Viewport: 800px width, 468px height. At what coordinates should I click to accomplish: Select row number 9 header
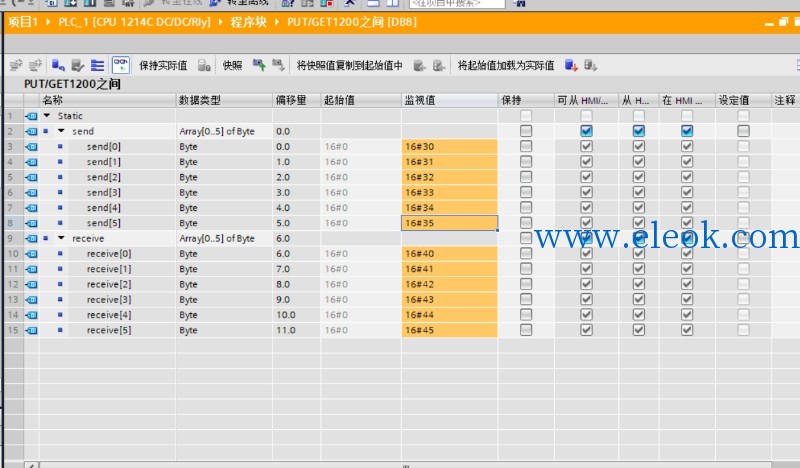tap(13, 238)
